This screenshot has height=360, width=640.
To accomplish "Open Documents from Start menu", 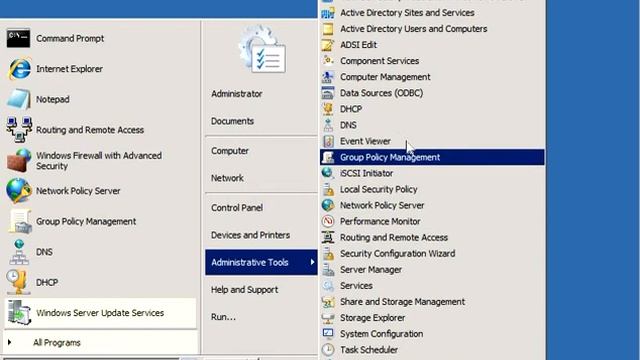I will (x=232, y=121).
